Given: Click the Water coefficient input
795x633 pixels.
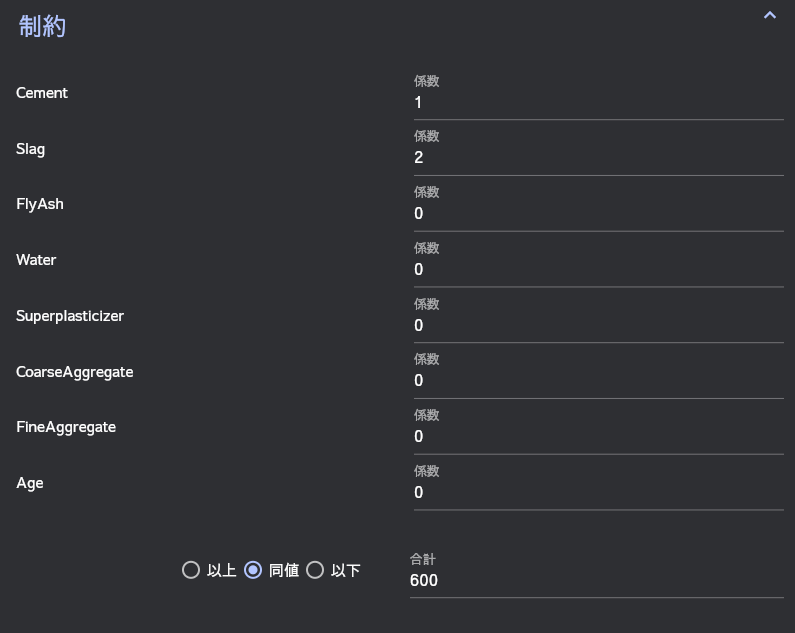Looking at the screenshot, I should pyautogui.click(x=598, y=270).
